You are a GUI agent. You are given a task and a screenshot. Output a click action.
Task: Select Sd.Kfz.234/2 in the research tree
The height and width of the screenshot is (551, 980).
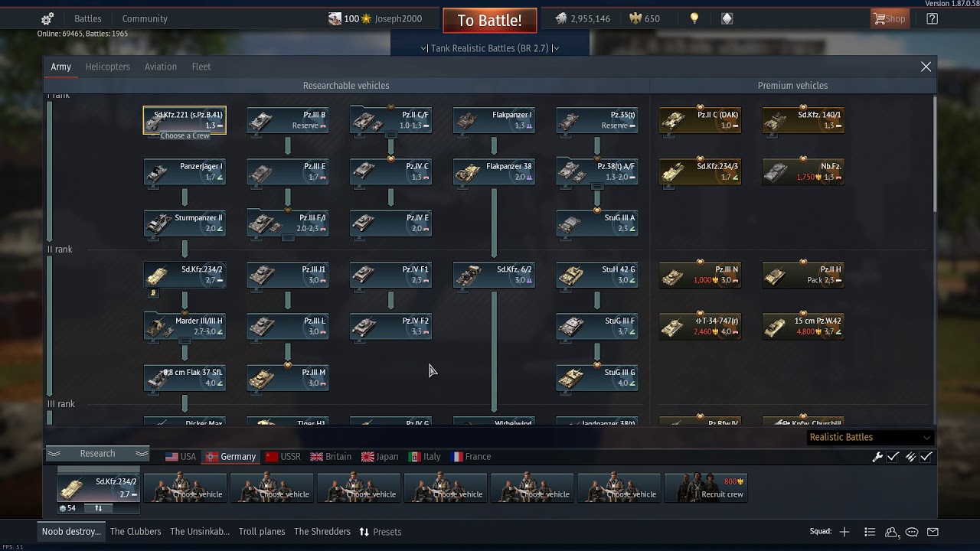(x=185, y=275)
